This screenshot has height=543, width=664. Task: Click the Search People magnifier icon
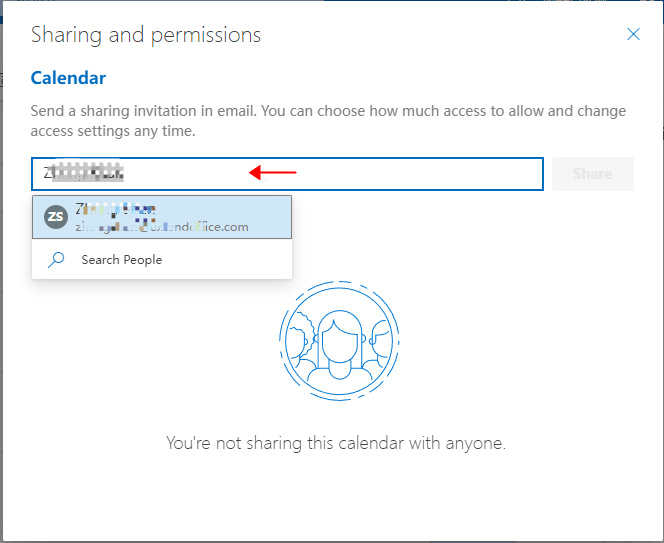coord(57,260)
